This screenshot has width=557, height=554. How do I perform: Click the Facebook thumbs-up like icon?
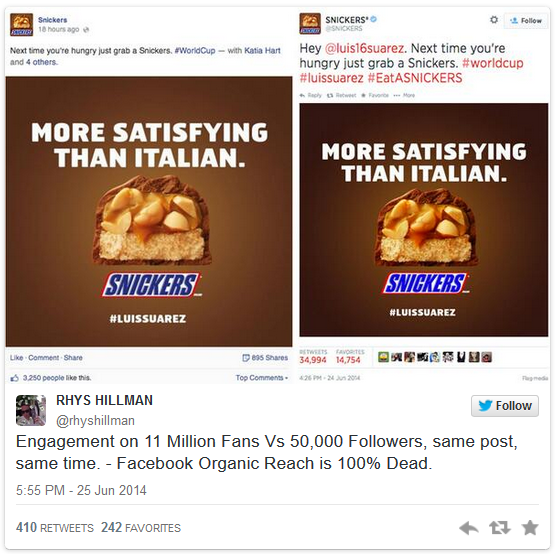[x=15, y=378]
